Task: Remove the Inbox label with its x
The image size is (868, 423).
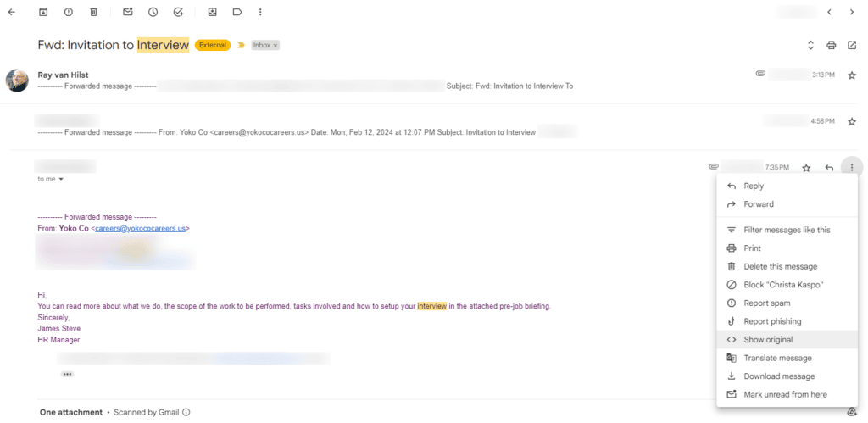Action: (x=275, y=46)
